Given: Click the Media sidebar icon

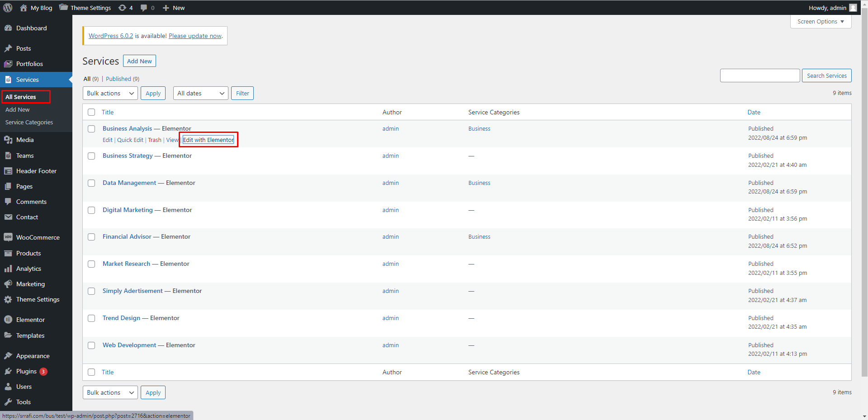Looking at the screenshot, I should (8, 140).
